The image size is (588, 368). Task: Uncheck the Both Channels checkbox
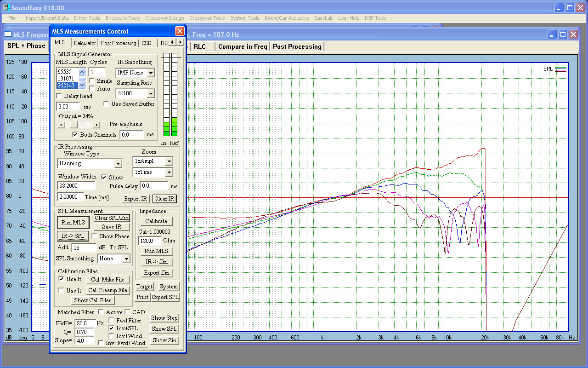click(75, 135)
